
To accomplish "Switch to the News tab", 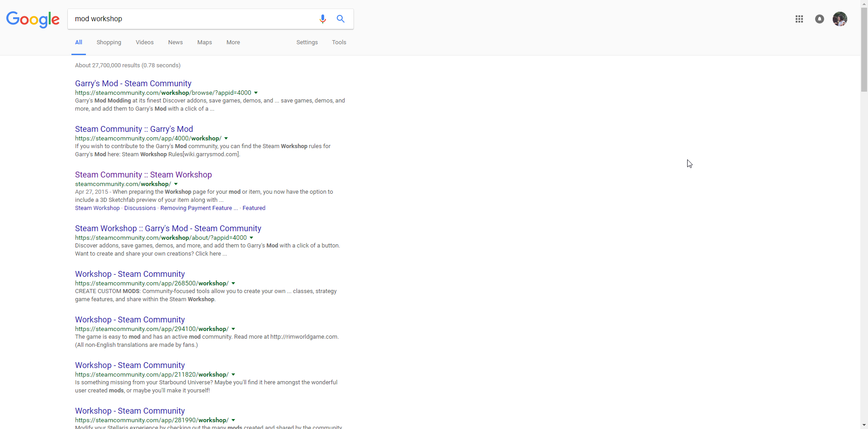I will click(175, 42).
